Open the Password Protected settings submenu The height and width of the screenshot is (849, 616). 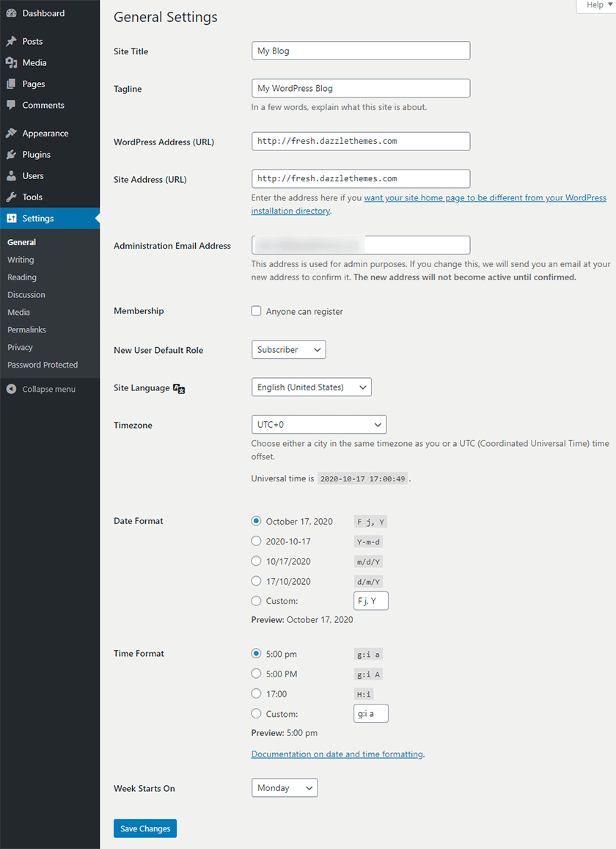(x=43, y=365)
